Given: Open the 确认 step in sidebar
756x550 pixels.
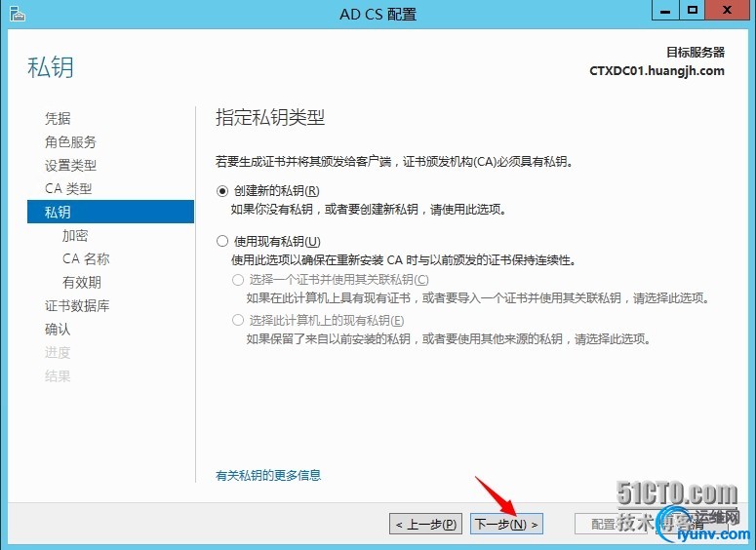Looking at the screenshot, I should 58,330.
